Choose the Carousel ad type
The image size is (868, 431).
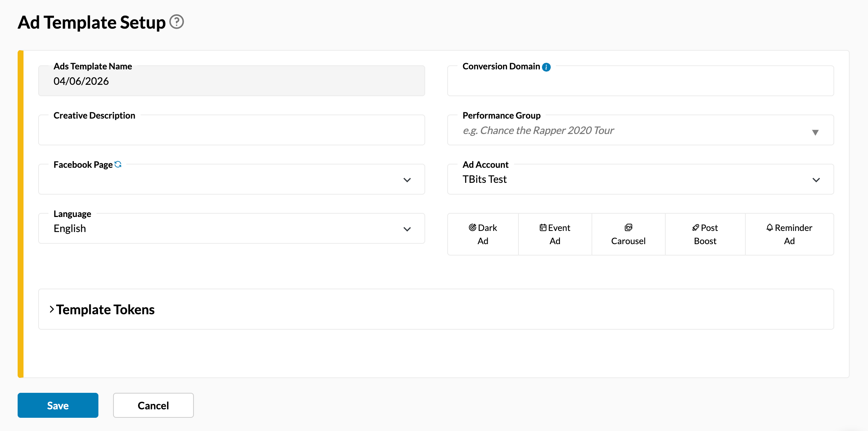628,234
